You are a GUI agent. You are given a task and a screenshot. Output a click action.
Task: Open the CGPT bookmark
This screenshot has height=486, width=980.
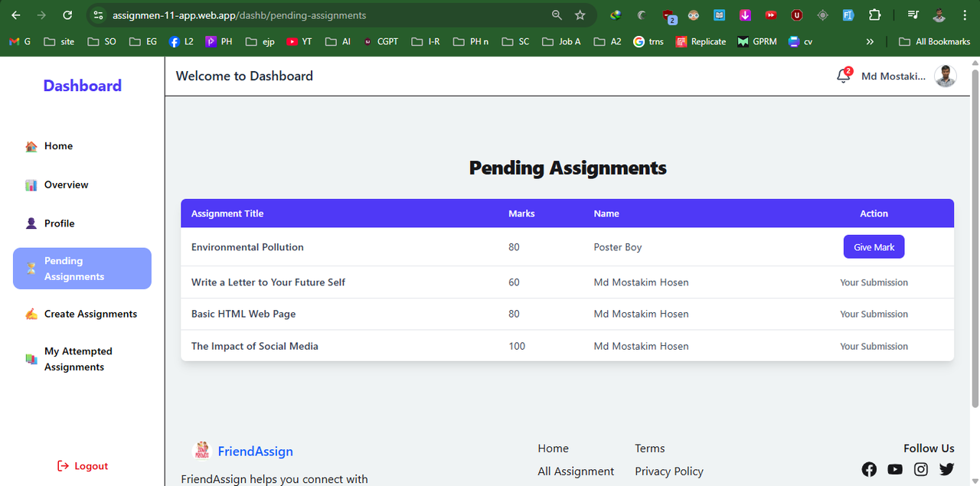click(x=381, y=41)
